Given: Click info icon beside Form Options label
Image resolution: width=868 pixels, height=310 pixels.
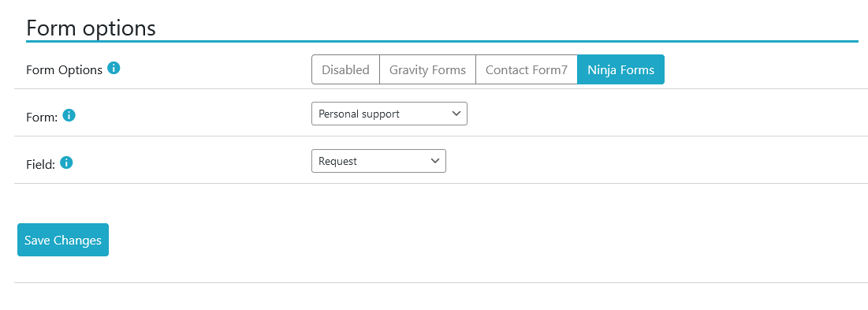Looking at the screenshot, I should pyautogui.click(x=114, y=69).
